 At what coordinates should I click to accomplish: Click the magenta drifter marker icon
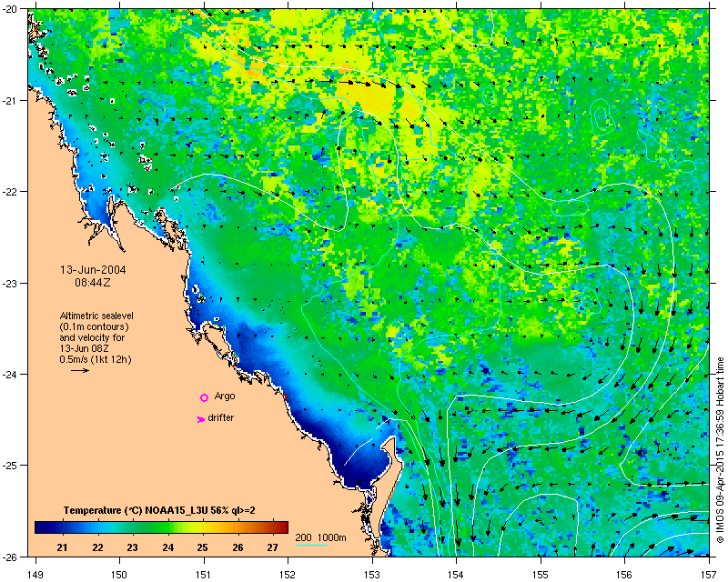click(200, 419)
